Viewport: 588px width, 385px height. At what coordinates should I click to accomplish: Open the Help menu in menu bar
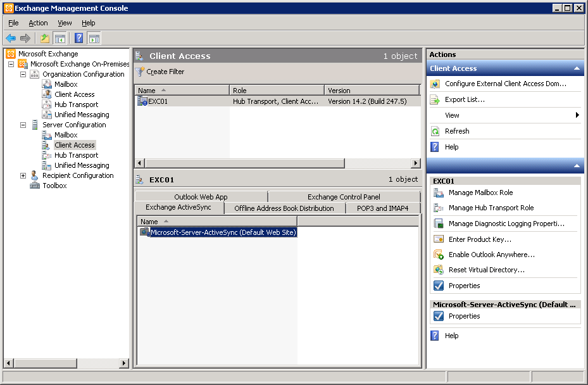tap(89, 23)
